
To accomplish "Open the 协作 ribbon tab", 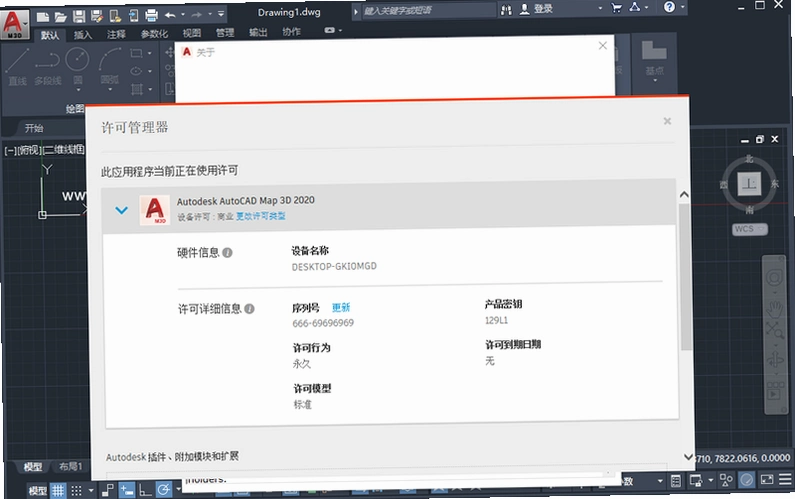I will pyautogui.click(x=291, y=31).
